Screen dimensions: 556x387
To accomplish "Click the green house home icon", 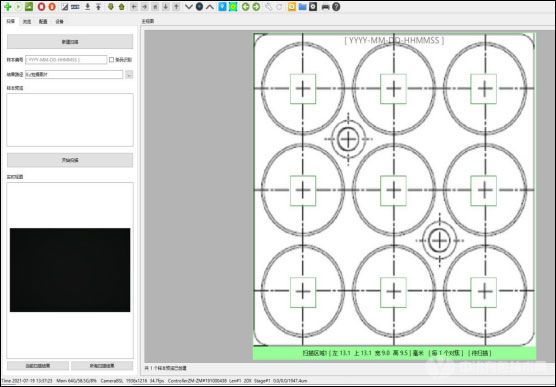I will coord(122,6).
